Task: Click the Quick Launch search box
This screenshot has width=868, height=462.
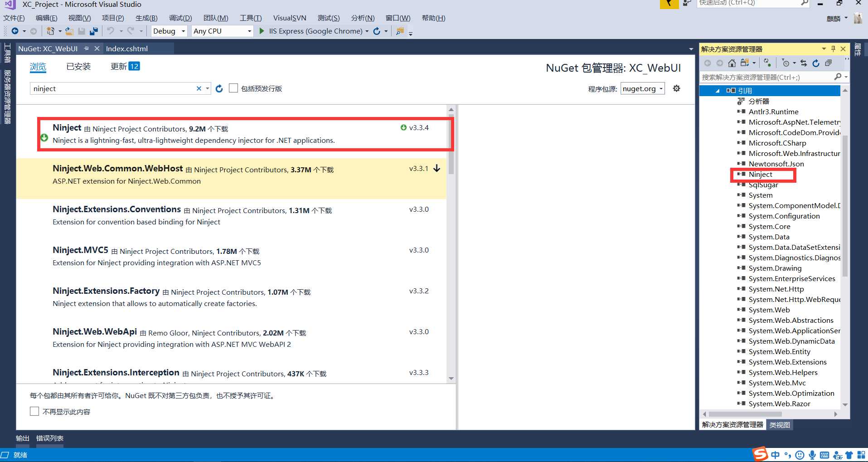Action: [x=753, y=3]
